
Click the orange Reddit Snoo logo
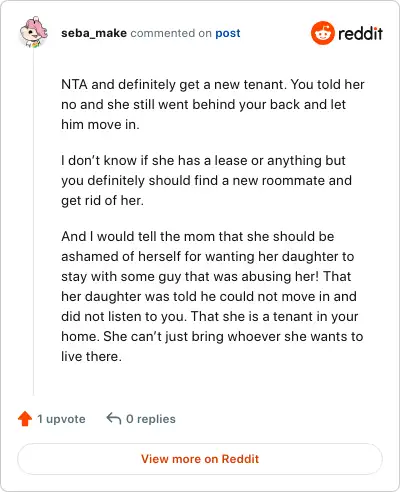[x=322, y=33]
